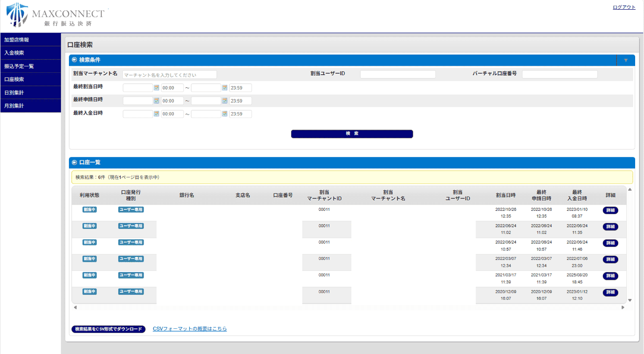Viewport: 644px width, 354px height.
Task: Open calendar for 最終割当日時 start date
Action: [x=157, y=88]
